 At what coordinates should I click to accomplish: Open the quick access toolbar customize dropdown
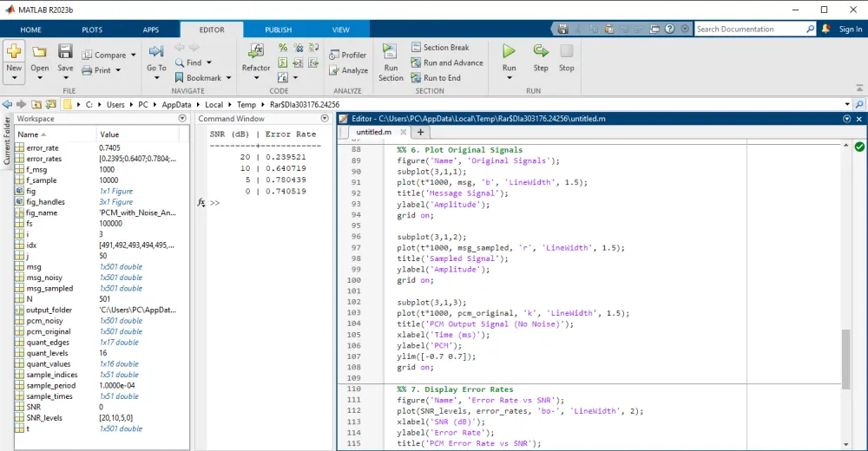(x=686, y=29)
